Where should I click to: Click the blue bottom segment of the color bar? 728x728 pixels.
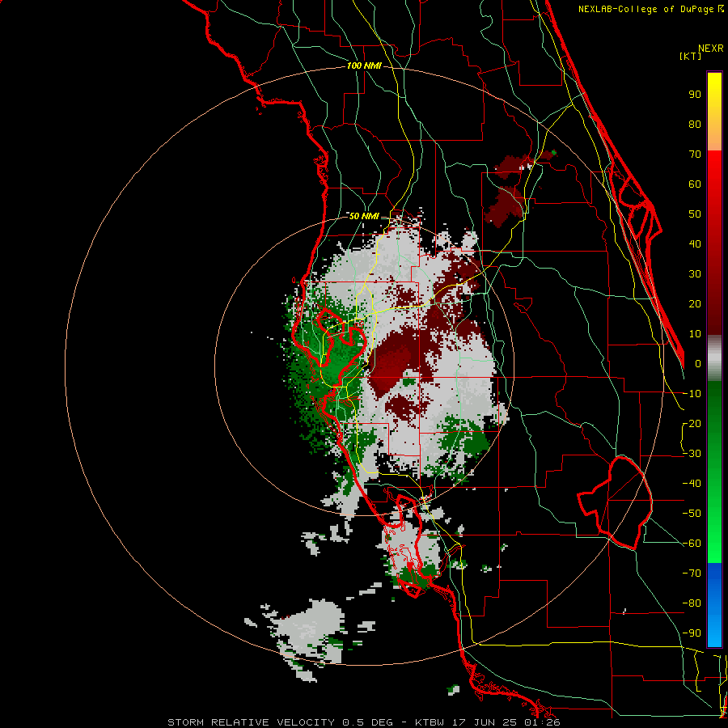pos(714,605)
